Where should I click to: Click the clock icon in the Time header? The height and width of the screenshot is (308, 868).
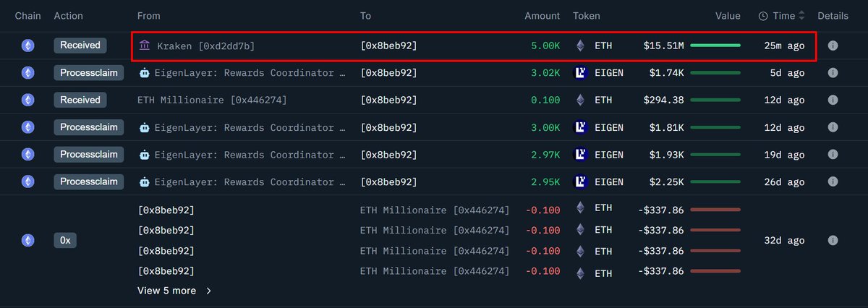tap(763, 16)
